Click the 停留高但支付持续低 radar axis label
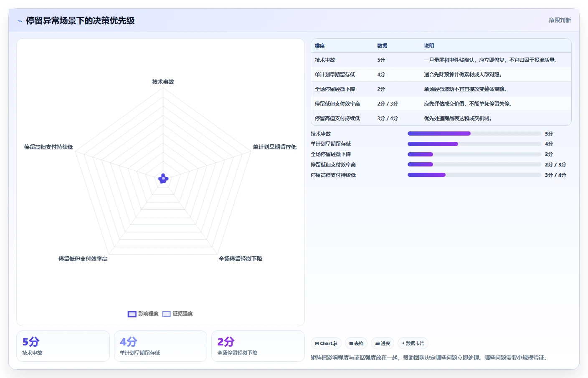588x378 pixels. [x=48, y=147]
